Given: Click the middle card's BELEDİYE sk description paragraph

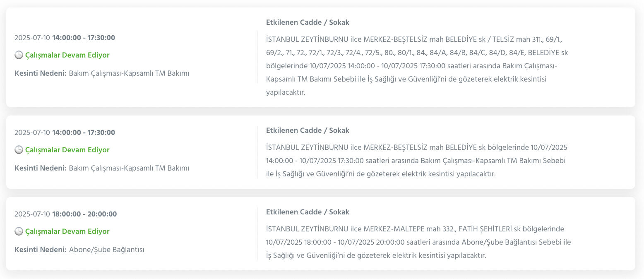Looking at the screenshot, I should pyautogui.click(x=416, y=161).
